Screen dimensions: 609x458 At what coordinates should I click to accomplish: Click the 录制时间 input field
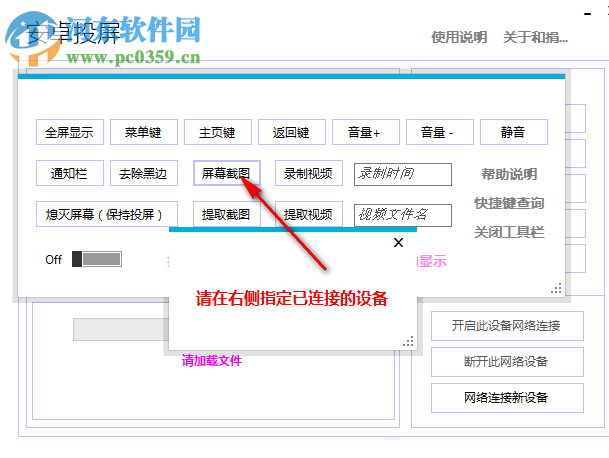[403, 174]
